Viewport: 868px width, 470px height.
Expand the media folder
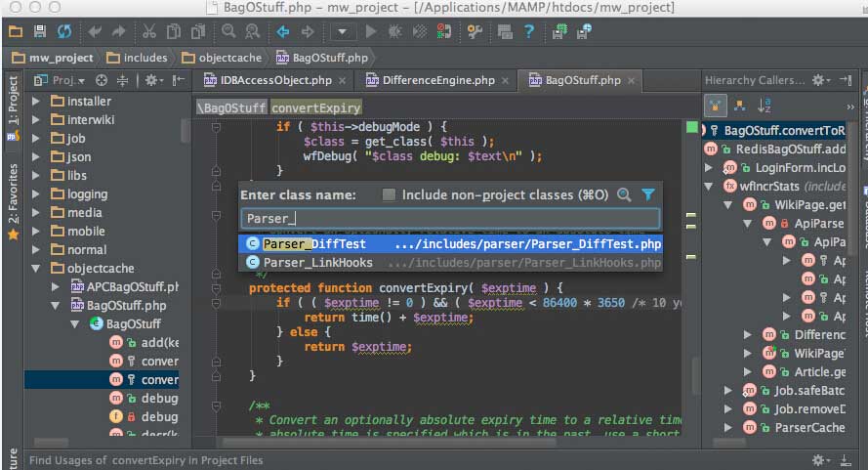[35, 213]
